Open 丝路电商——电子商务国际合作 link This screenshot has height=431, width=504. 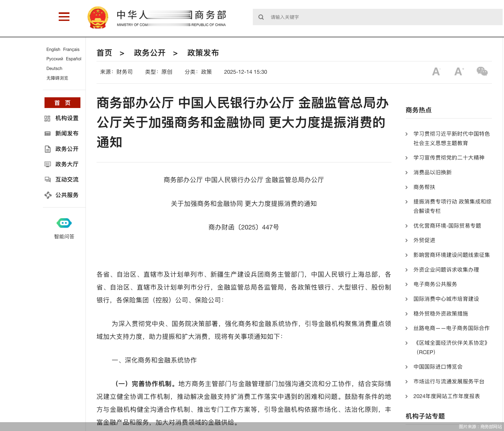(452, 328)
